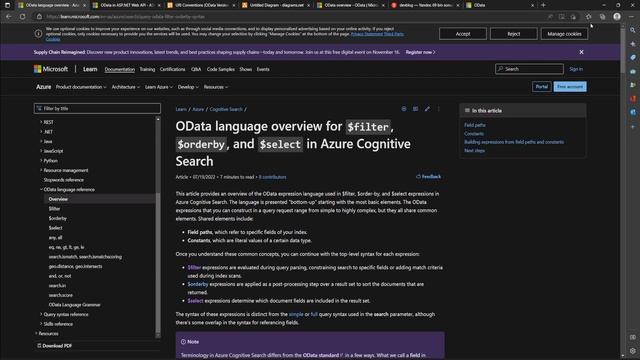The image size is (640, 360).
Task: Expand the JavaScript tree node
Action: 41,151
